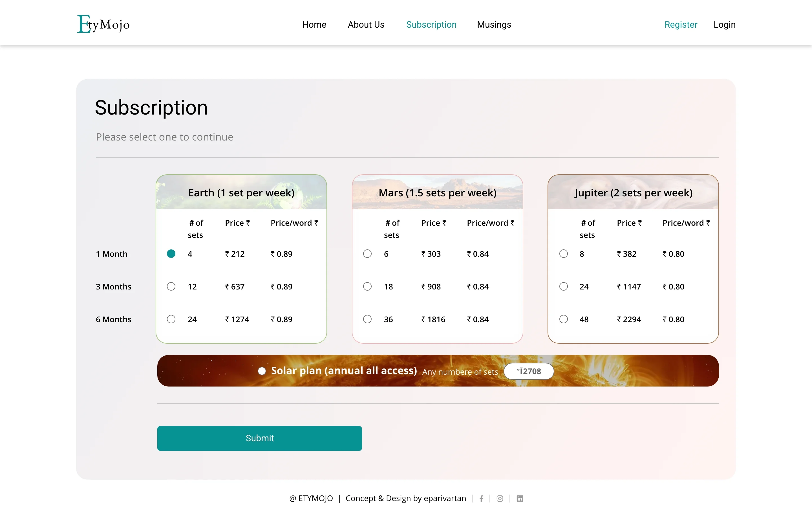The width and height of the screenshot is (812, 518).
Task: Click the '1 Month' row label
Action: [x=112, y=254]
